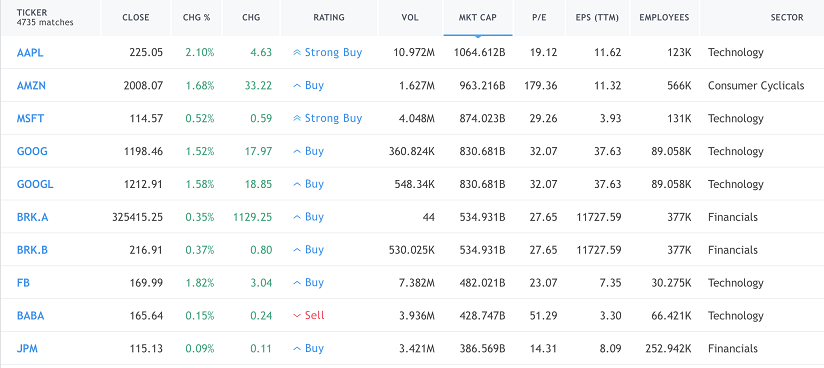Click JPM's Financials sector cell
The width and height of the screenshot is (824, 368).
point(733,349)
